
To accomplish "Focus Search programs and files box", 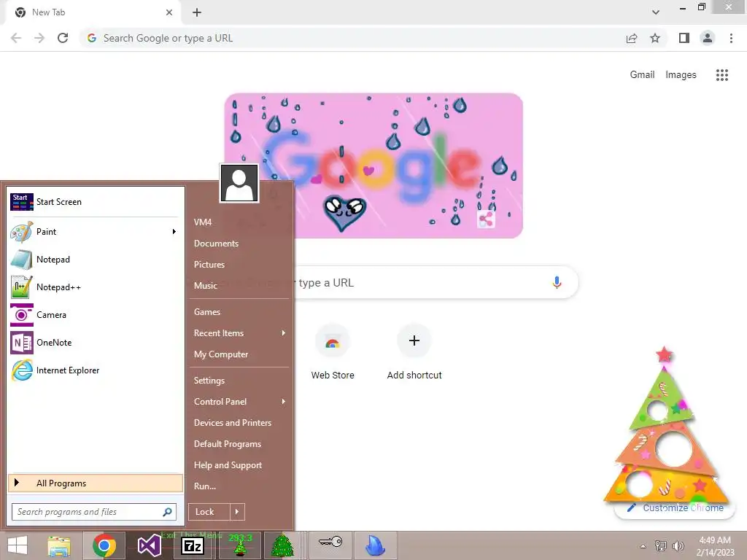I will (x=94, y=512).
